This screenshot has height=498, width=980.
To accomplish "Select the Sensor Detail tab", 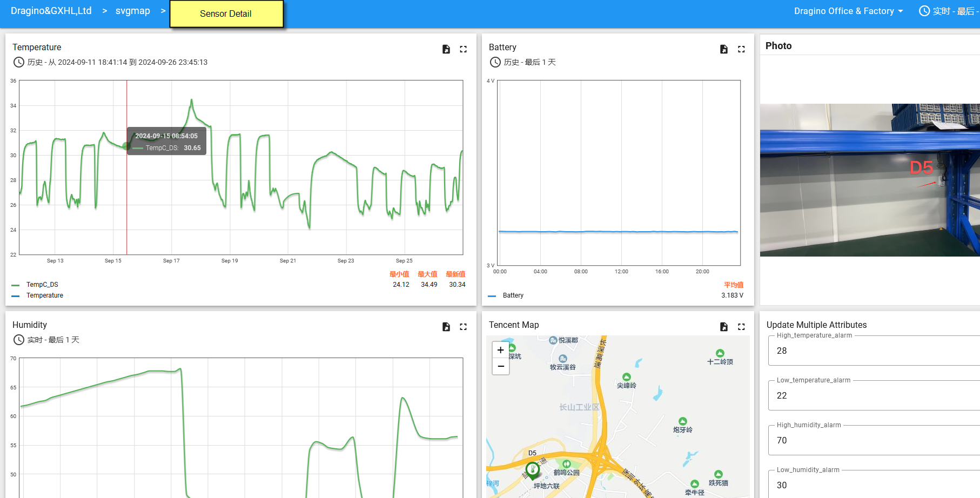I will tap(226, 14).
